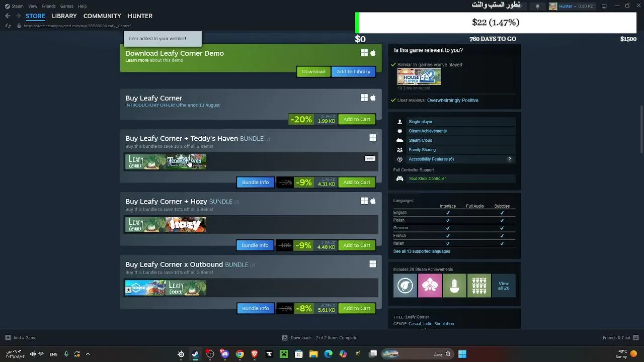
Task: Click the Windows Start button
Action: coord(462,354)
